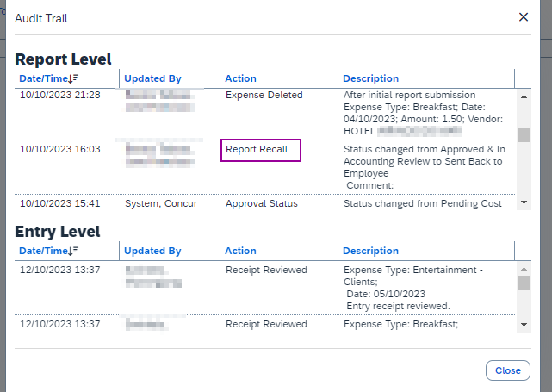Select the 'Approval Status' action text
Screen dimensions: 552x392
[x=262, y=203]
